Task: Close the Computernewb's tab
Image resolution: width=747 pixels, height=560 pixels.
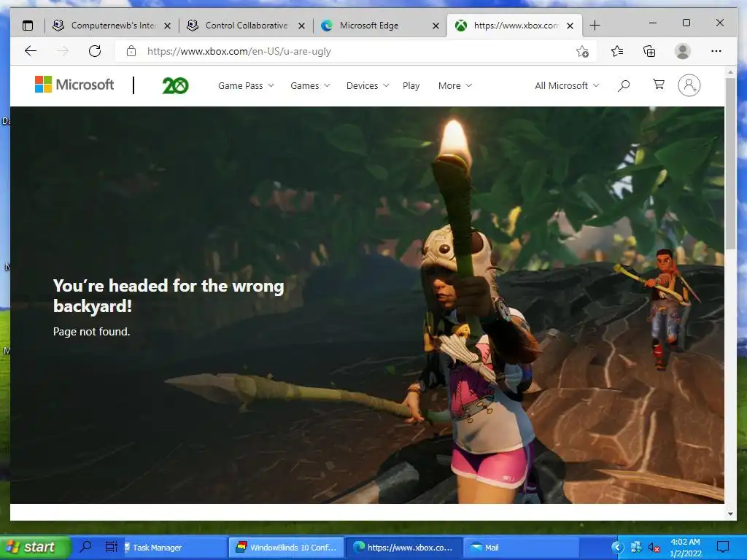Action: click(x=167, y=26)
